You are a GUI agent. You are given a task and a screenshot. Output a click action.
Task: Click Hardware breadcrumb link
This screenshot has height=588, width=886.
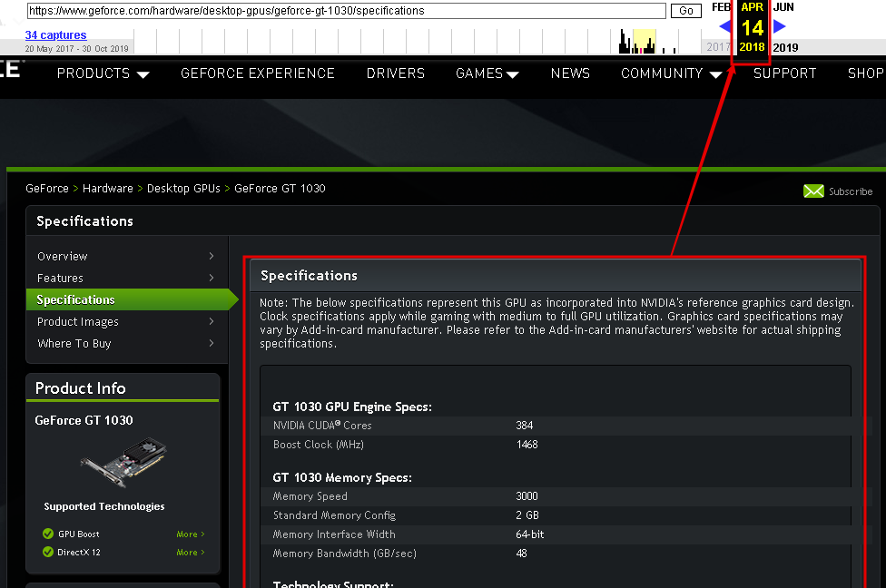click(x=108, y=189)
